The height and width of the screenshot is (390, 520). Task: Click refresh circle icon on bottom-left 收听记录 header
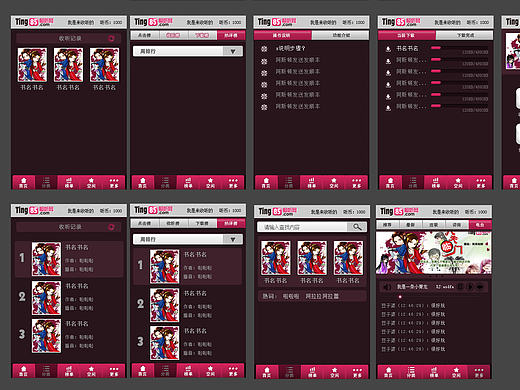pyautogui.click(x=111, y=227)
